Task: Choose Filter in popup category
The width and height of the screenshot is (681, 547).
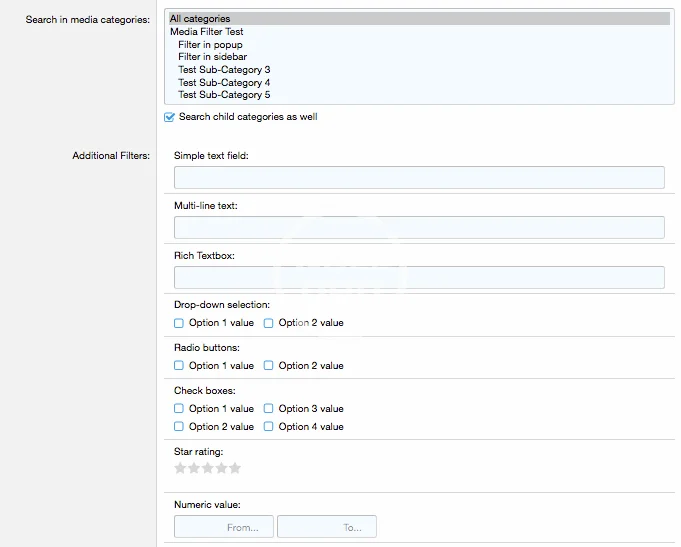Action: (210, 45)
